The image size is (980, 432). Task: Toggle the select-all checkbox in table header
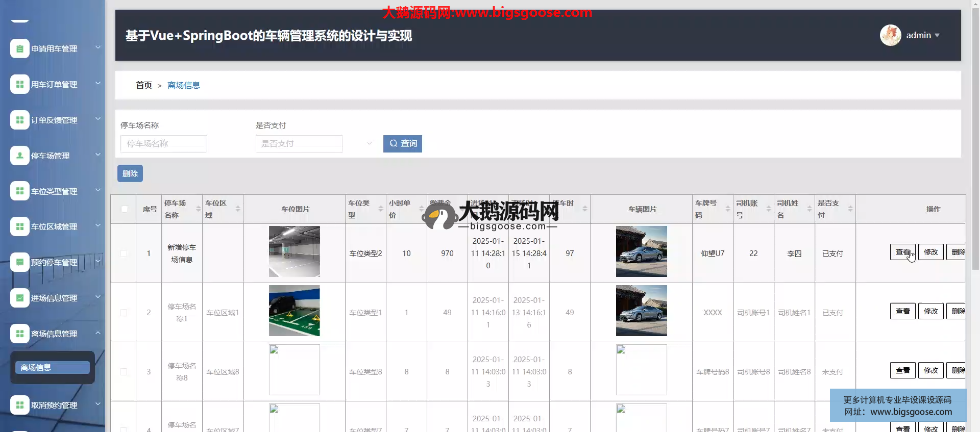[124, 209]
